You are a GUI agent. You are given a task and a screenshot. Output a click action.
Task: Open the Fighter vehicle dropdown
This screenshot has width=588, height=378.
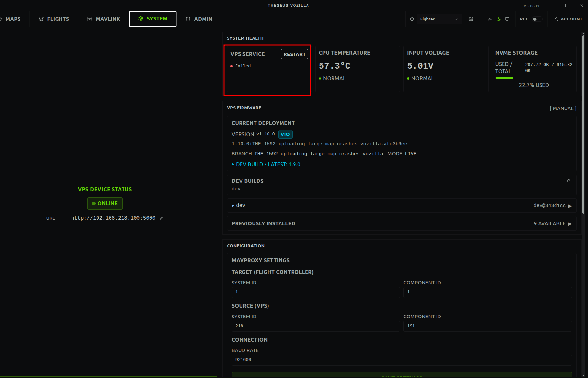pyautogui.click(x=439, y=19)
